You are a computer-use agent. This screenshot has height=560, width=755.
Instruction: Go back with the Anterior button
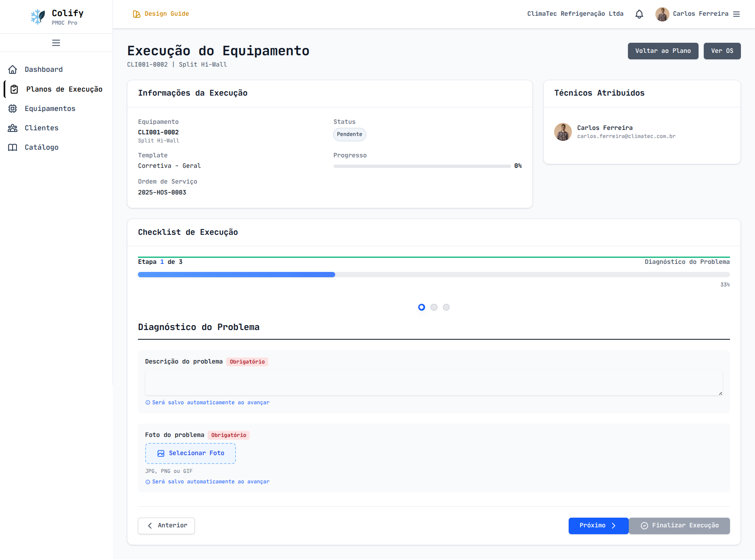pyautogui.click(x=166, y=526)
